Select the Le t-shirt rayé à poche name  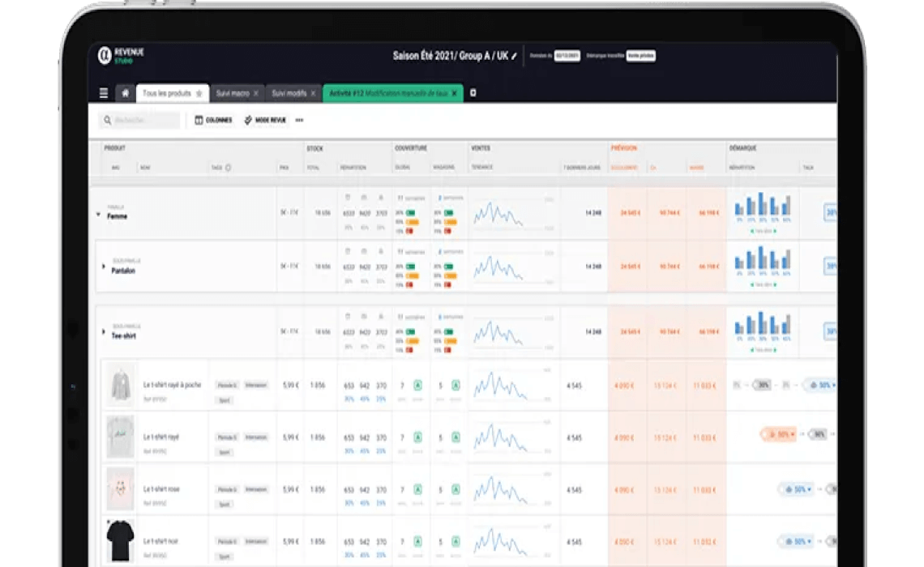pos(172,385)
